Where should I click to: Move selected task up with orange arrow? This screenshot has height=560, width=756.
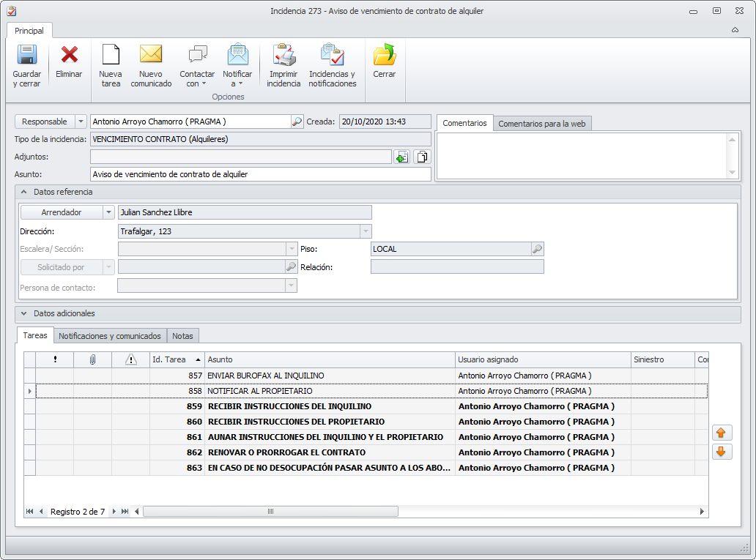coord(722,433)
